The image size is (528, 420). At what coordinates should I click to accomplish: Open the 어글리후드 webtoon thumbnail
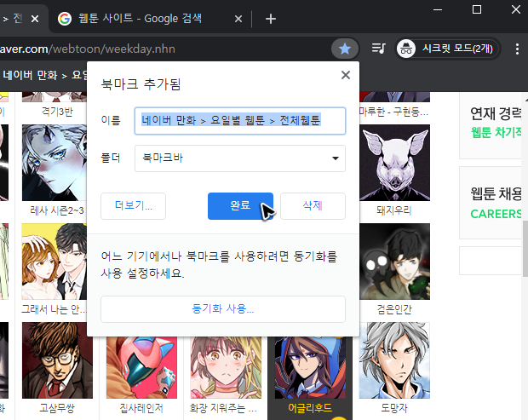coord(310,367)
